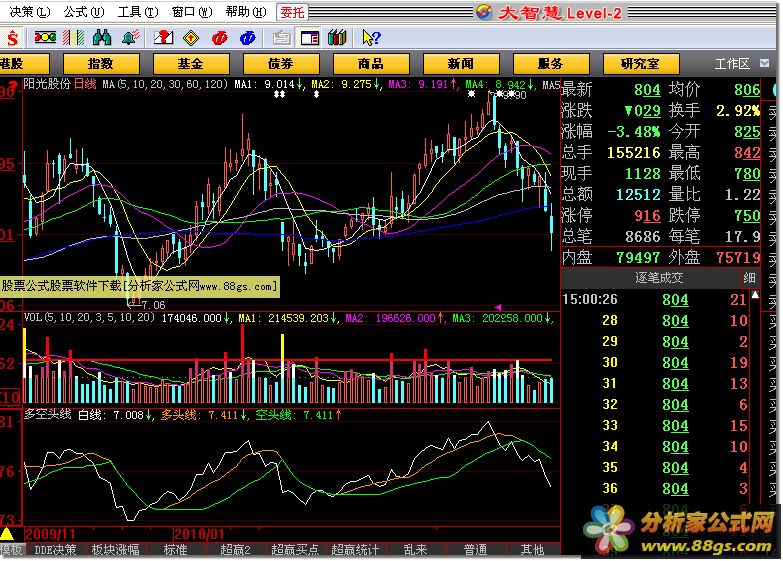
Task: Click the yellow diamond arrow icon
Action: [191, 38]
